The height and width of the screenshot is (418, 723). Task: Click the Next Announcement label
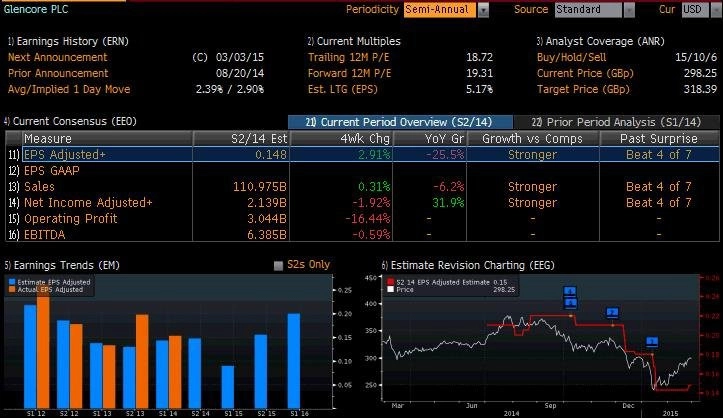(x=58, y=57)
